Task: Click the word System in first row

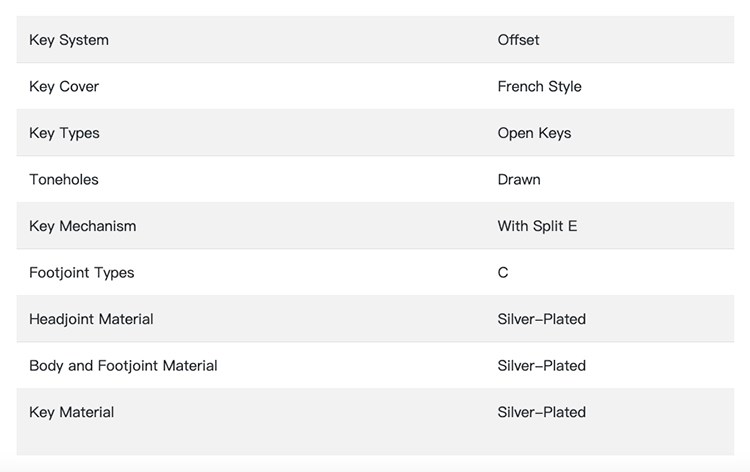Action: point(84,40)
